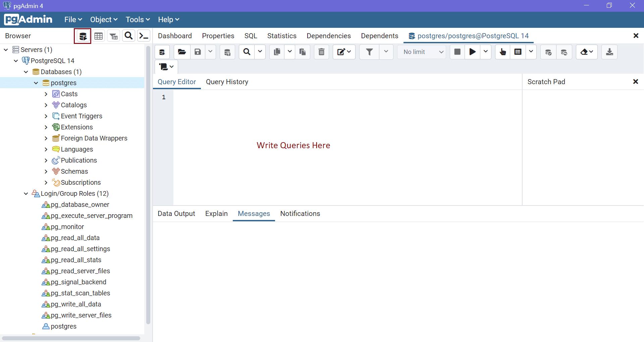Screen dimensions: 644x342
Task: Open the search objects tool
Action: click(x=128, y=36)
